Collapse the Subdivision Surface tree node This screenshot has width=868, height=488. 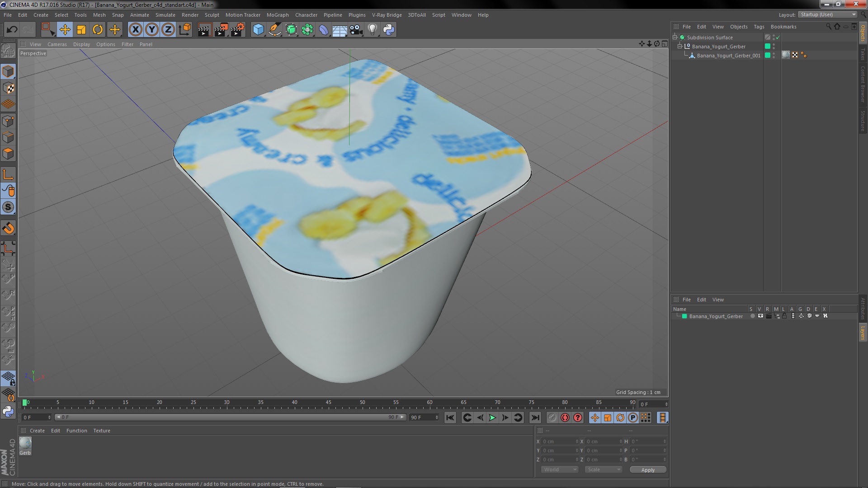click(x=675, y=38)
